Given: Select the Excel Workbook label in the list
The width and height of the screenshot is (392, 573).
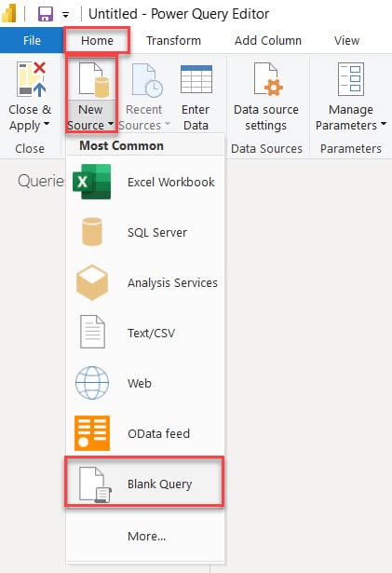Looking at the screenshot, I should [171, 182].
